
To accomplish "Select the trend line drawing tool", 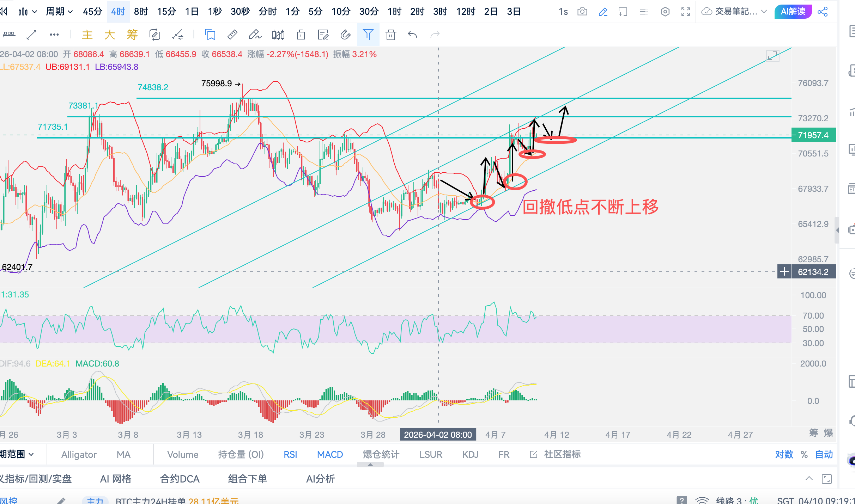I will click(x=32, y=35).
